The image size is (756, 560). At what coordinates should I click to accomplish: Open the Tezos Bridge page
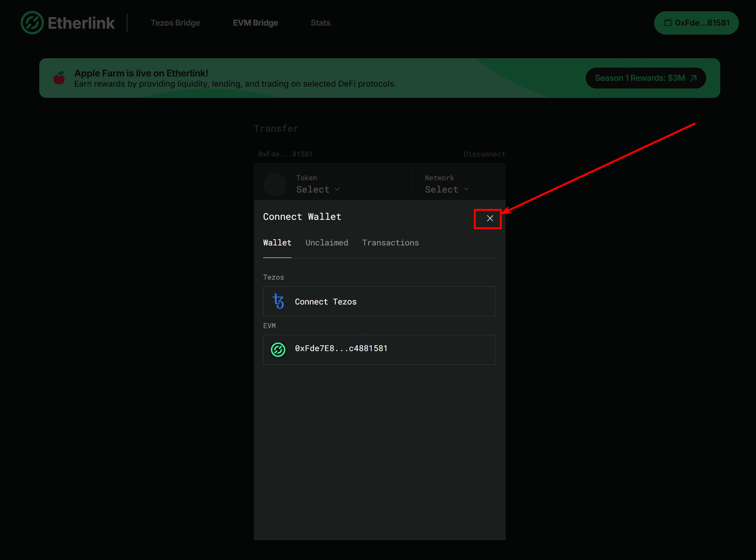176,23
